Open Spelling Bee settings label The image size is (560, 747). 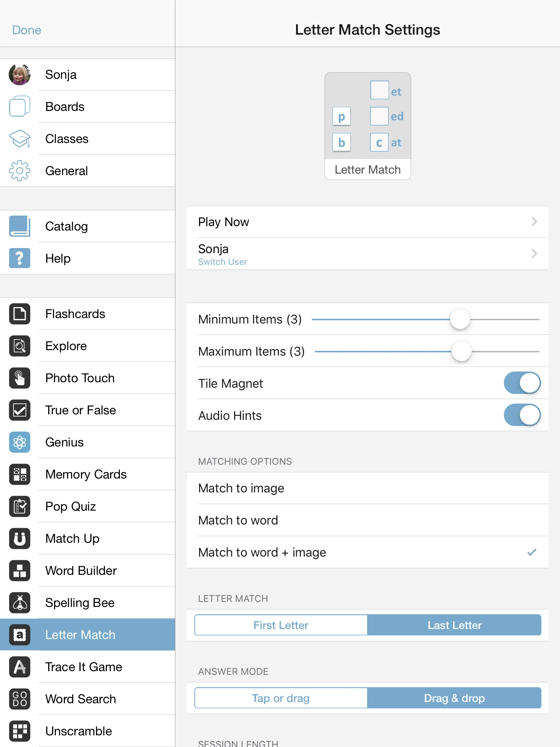(80, 603)
